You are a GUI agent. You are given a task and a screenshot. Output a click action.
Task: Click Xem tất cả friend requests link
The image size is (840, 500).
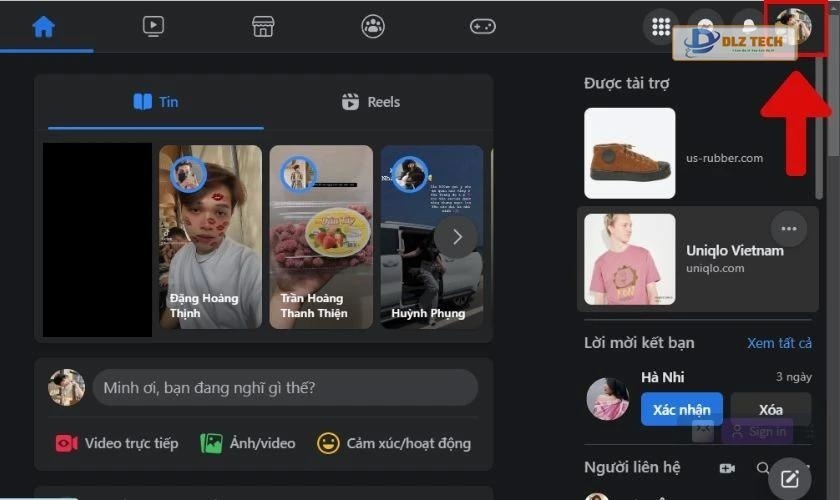779,343
